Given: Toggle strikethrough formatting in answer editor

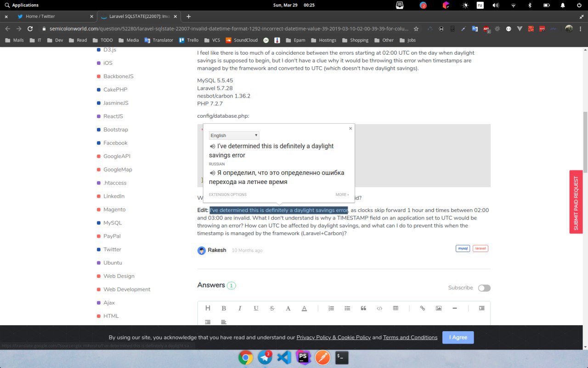Looking at the screenshot, I should coord(272,308).
